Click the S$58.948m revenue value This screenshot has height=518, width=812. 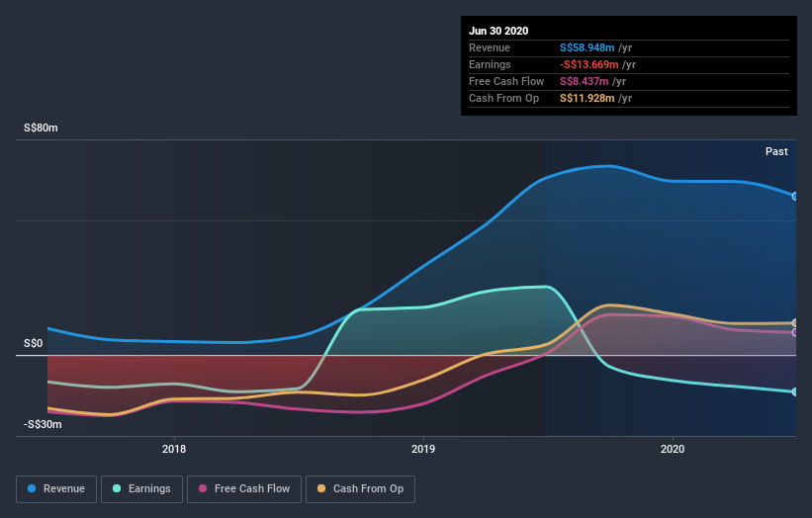click(586, 47)
